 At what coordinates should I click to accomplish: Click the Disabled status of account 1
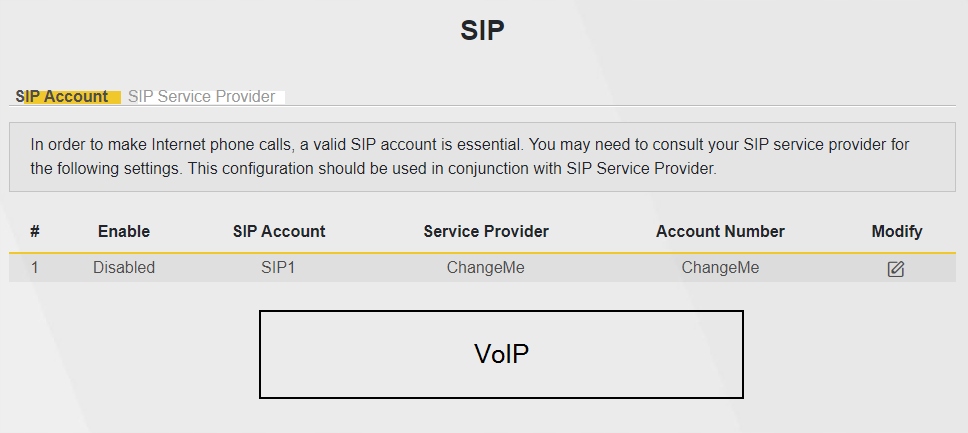tap(124, 268)
